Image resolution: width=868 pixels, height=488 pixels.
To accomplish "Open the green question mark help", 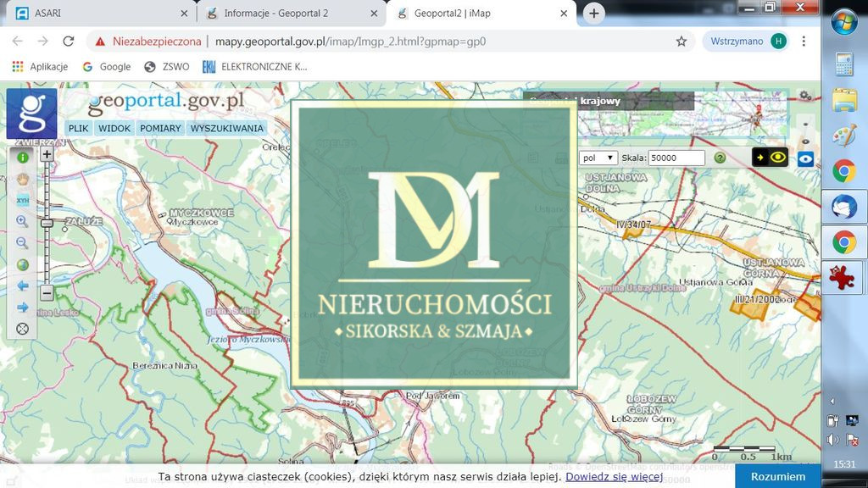I will point(720,158).
